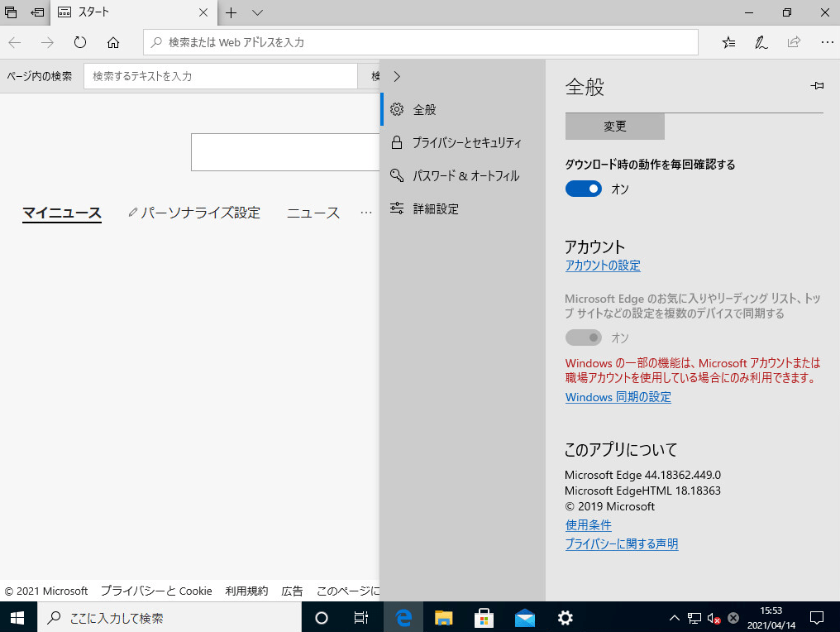Open 詳細設定 settings category
840x632 pixels.
point(462,208)
